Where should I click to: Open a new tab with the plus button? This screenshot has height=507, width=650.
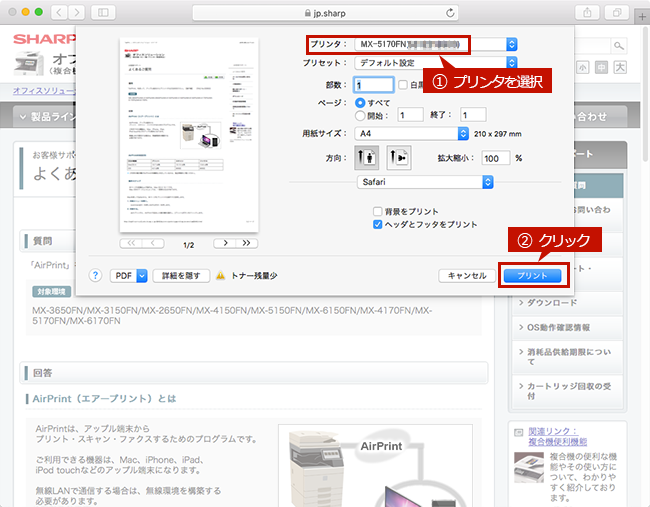click(642, 17)
